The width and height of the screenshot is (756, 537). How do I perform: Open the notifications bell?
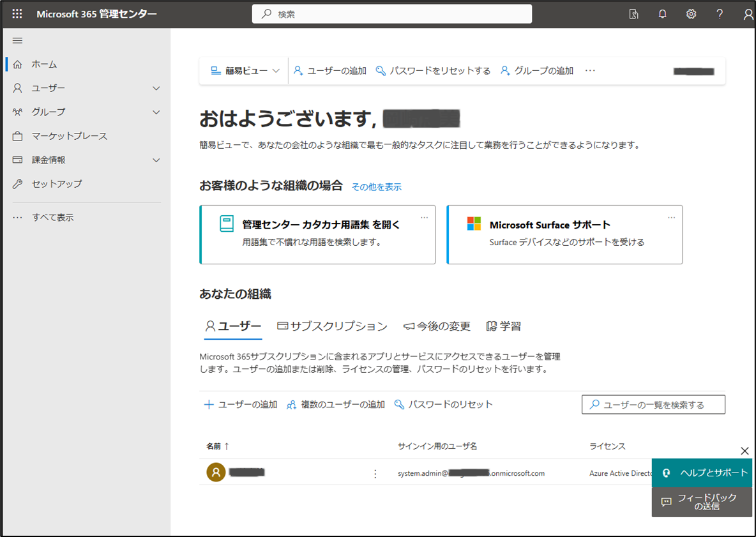pos(663,14)
